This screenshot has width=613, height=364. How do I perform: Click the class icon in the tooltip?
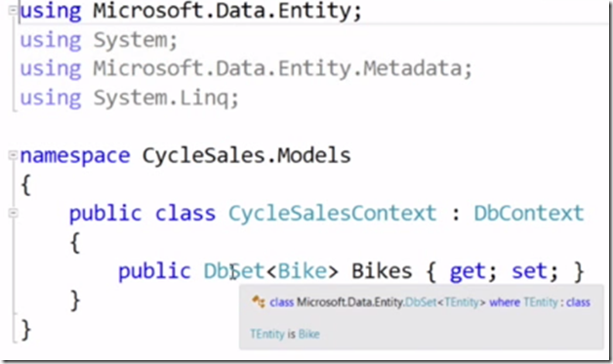point(259,302)
